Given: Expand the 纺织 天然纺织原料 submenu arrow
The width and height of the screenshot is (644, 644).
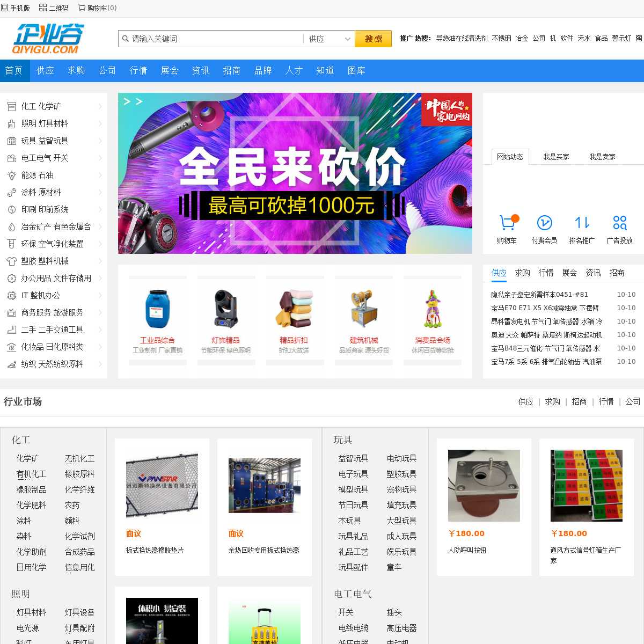Looking at the screenshot, I should pyautogui.click(x=100, y=364).
